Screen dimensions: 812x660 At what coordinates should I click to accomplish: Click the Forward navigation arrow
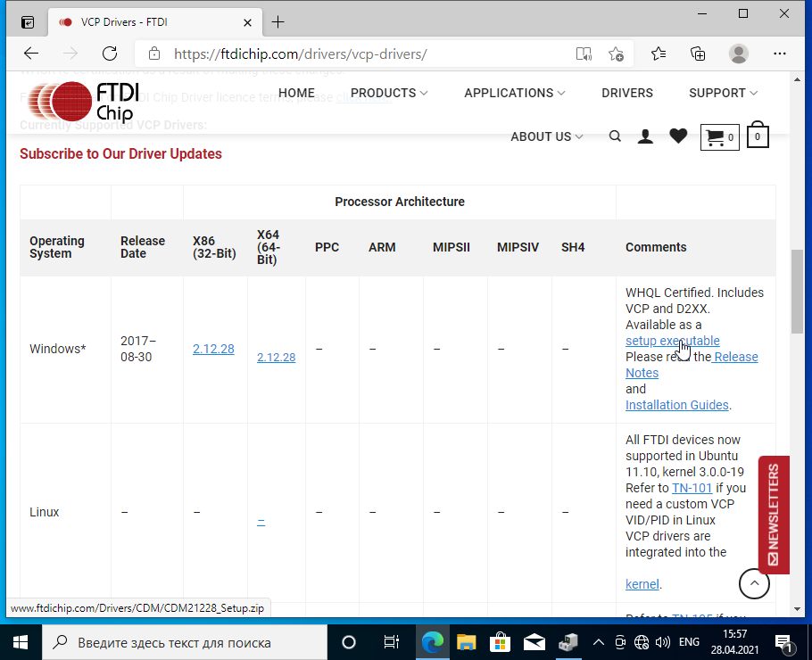click(x=70, y=54)
